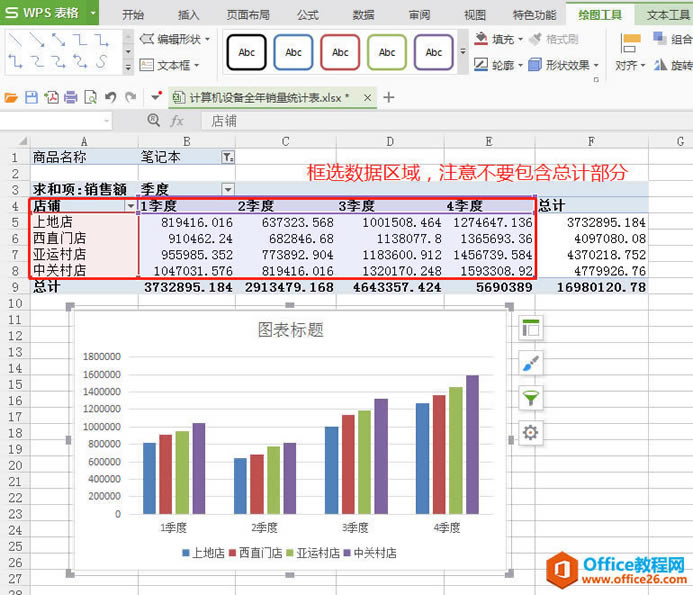
Task: Select row 9 header
Action: tap(15, 287)
